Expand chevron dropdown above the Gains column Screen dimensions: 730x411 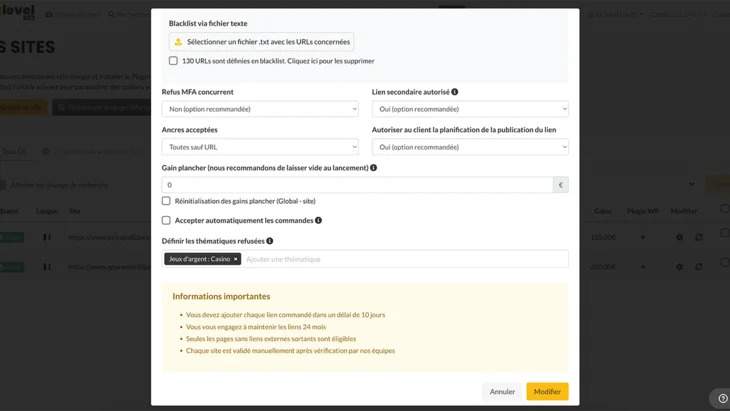692,185
